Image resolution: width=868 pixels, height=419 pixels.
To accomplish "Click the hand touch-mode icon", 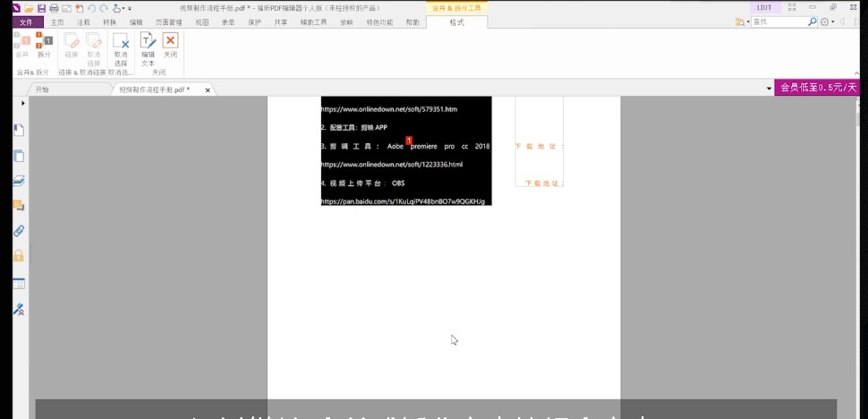I will click(116, 8).
